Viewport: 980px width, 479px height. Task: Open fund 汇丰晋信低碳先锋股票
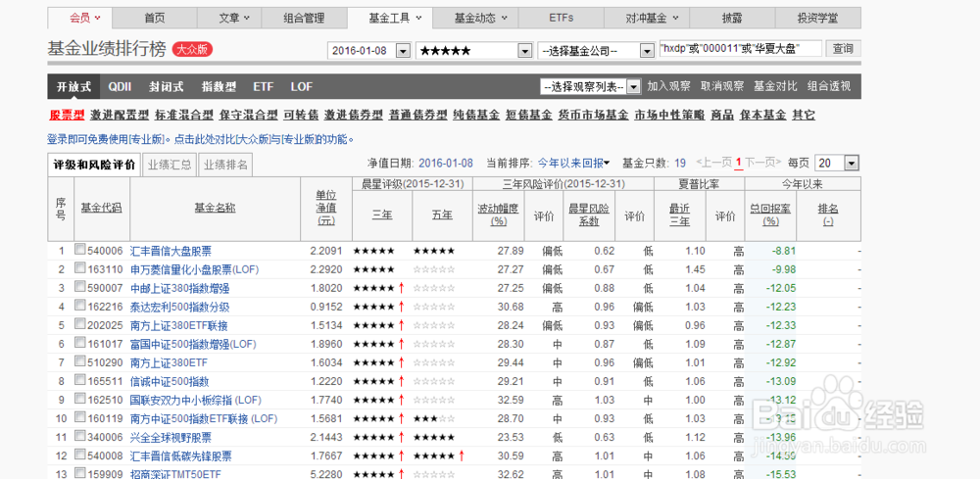[180, 456]
